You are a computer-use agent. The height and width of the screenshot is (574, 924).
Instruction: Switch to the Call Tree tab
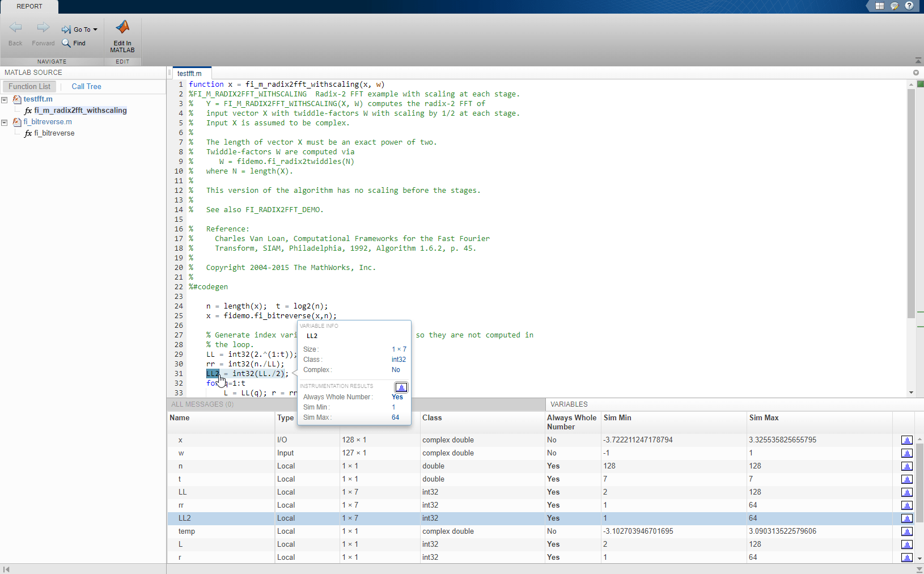pyautogui.click(x=86, y=86)
